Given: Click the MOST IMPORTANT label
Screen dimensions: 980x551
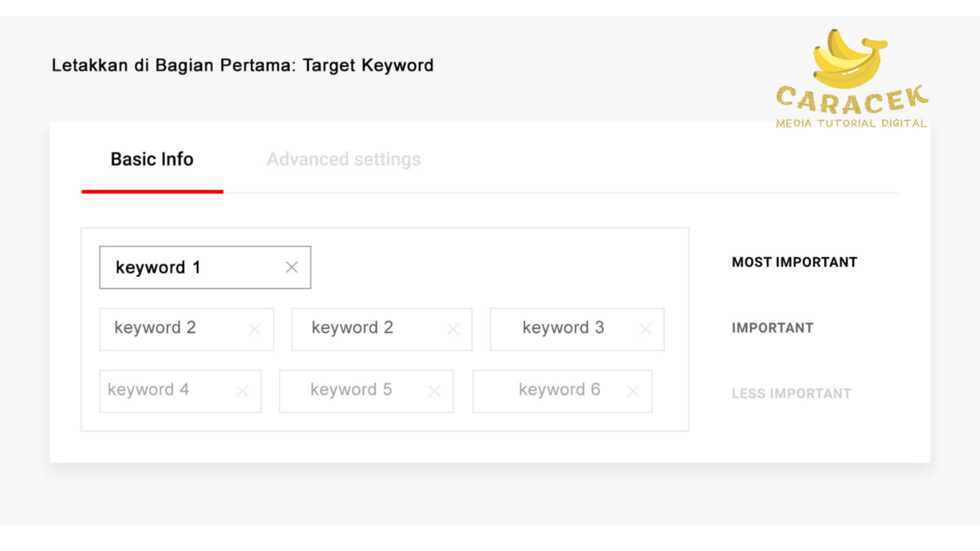Looking at the screenshot, I should click(x=794, y=262).
